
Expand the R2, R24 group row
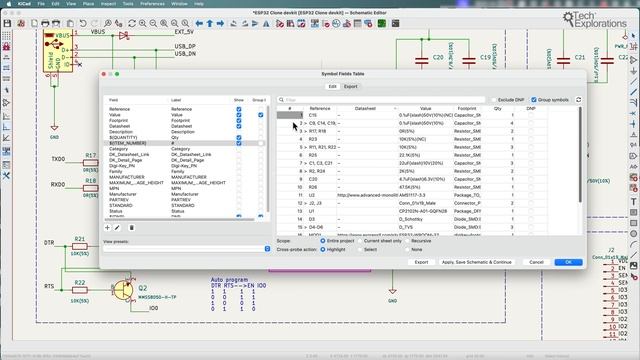[x=305, y=171]
